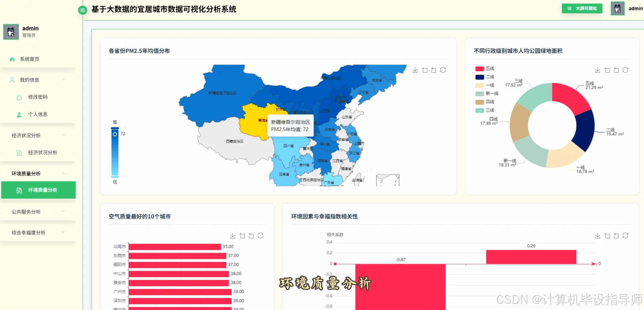Click the admin avatar in top header
Image resolution: width=644 pixels, height=310 pixels.
point(617,9)
